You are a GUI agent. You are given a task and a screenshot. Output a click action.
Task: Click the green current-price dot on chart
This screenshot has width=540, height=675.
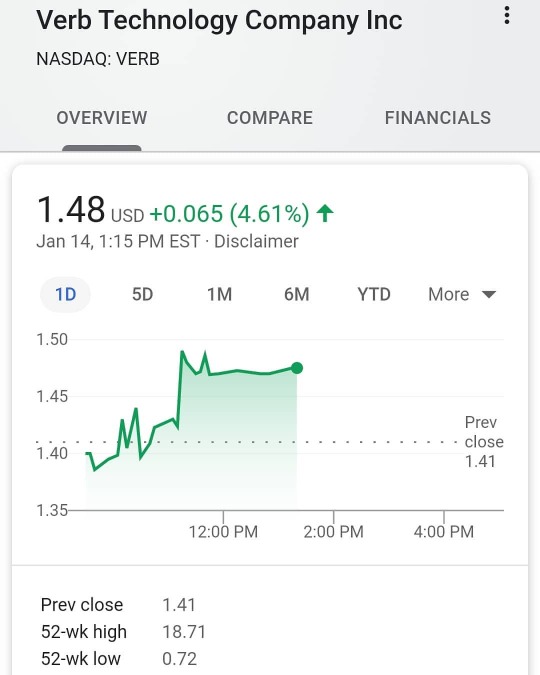(x=297, y=368)
